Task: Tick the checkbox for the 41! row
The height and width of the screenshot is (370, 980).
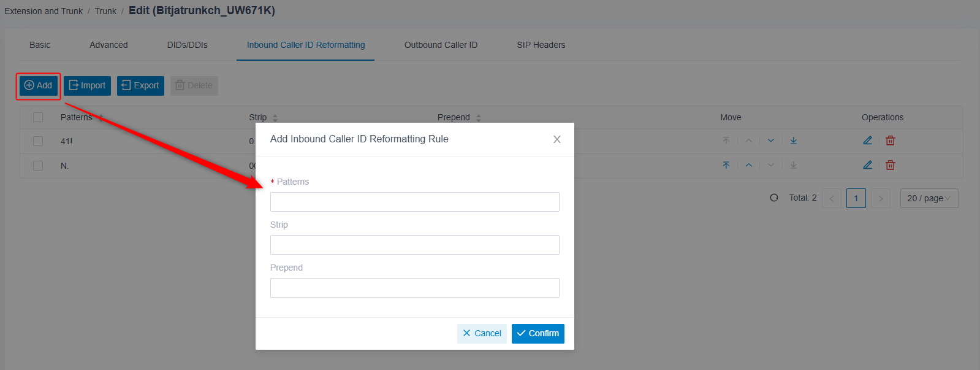Action: [38, 141]
